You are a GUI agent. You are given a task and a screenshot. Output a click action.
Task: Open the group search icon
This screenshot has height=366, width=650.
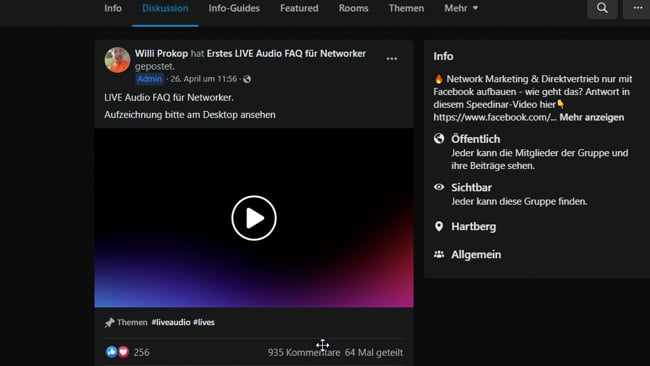(602, 8)
